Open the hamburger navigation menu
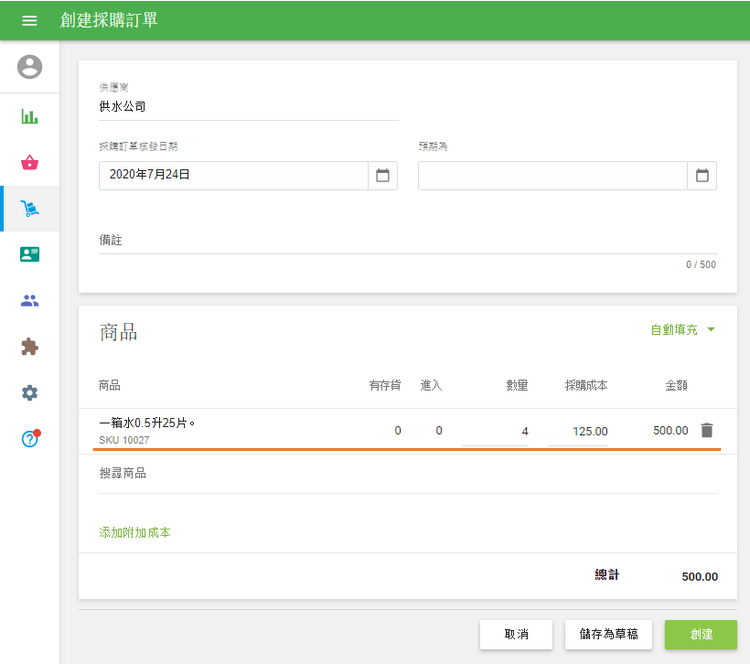 [29, 21]
